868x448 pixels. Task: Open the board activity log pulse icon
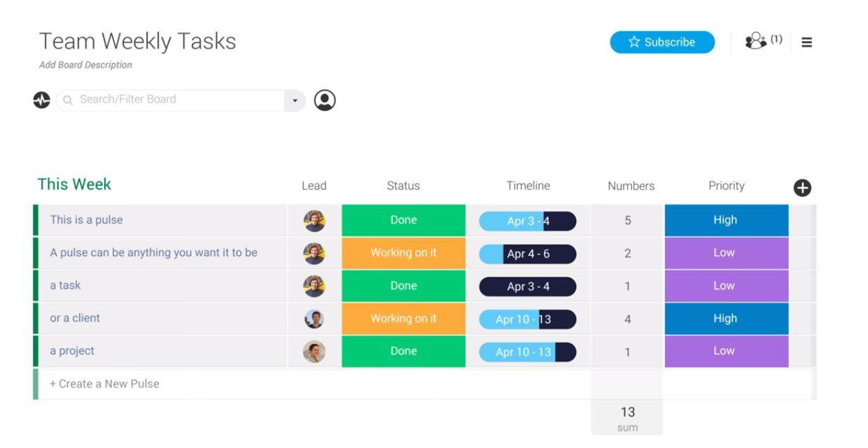(41, 99)
